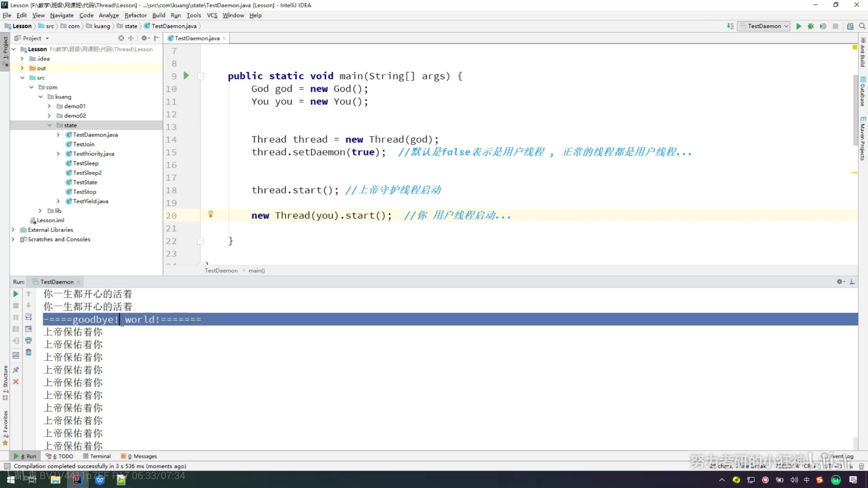The height and width of the screenshot is (488, 868).
Task: Open the Event Log
Action: [x=838, y=456]
